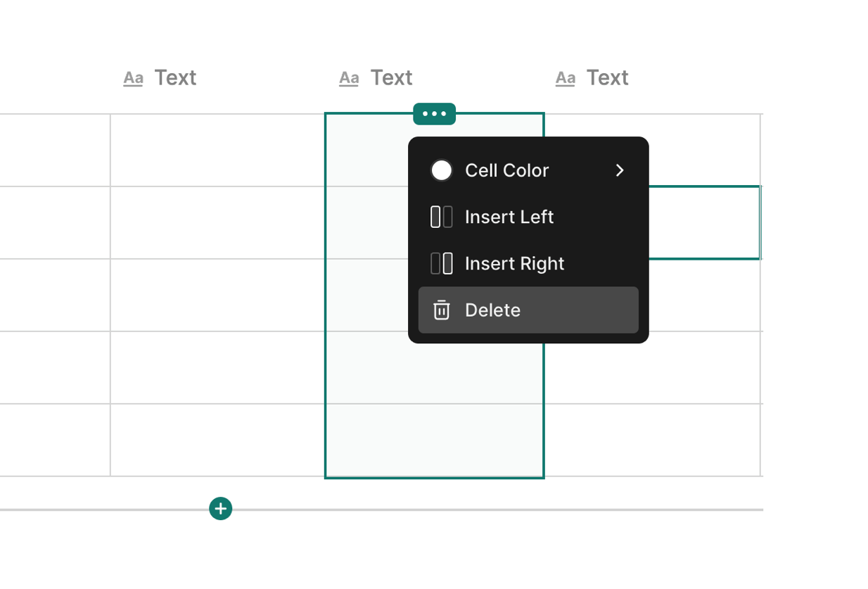This screenshot has width=868, height=589.
Task: Click the Insert Left column icon
Action: [x=442, y=217]
